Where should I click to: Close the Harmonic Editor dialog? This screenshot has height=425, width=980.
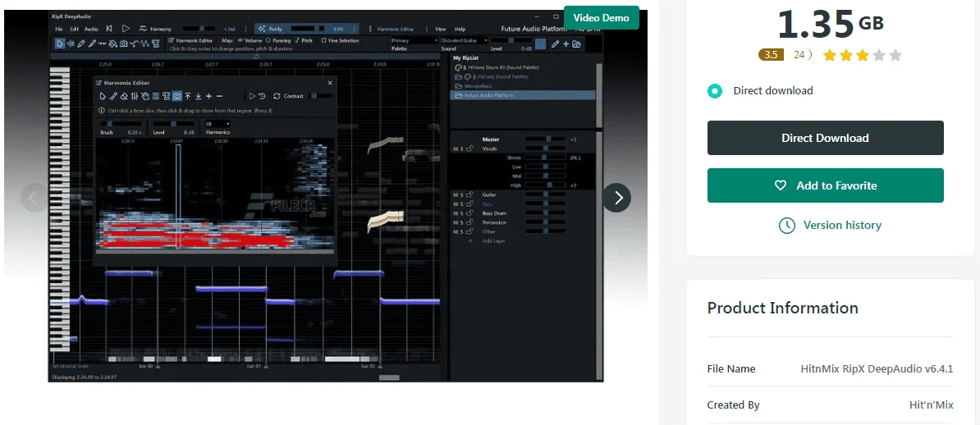[x=330, y=83]
